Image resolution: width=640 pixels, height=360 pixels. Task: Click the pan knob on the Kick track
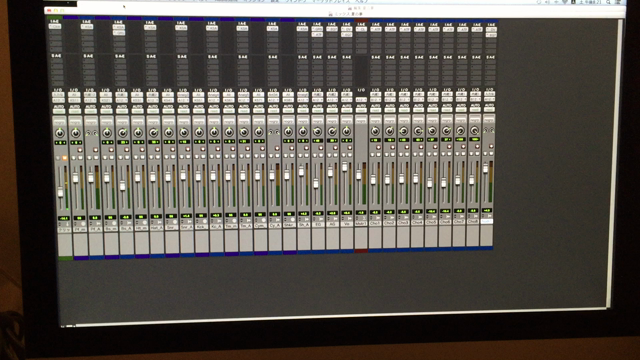(x=199, y=132)
